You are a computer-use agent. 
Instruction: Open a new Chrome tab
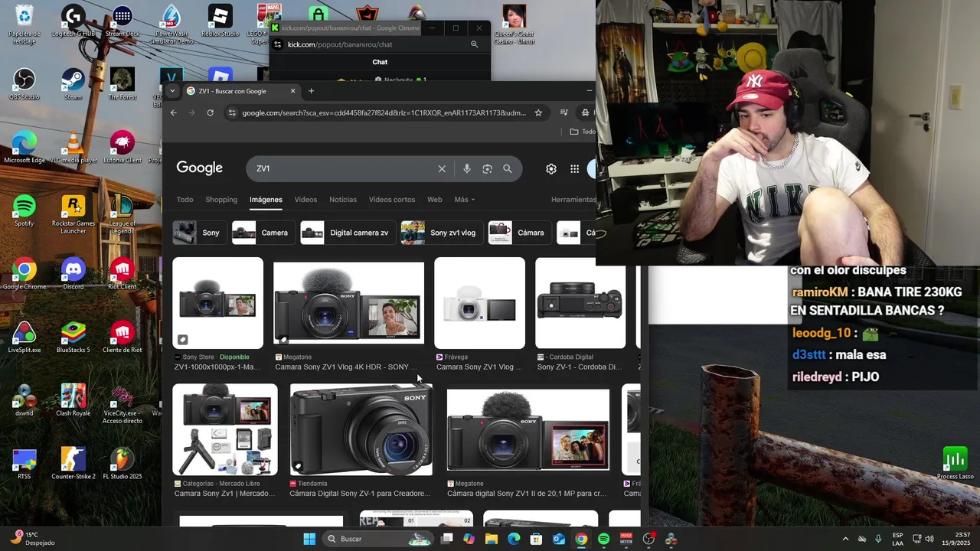(x=311, y=91)
